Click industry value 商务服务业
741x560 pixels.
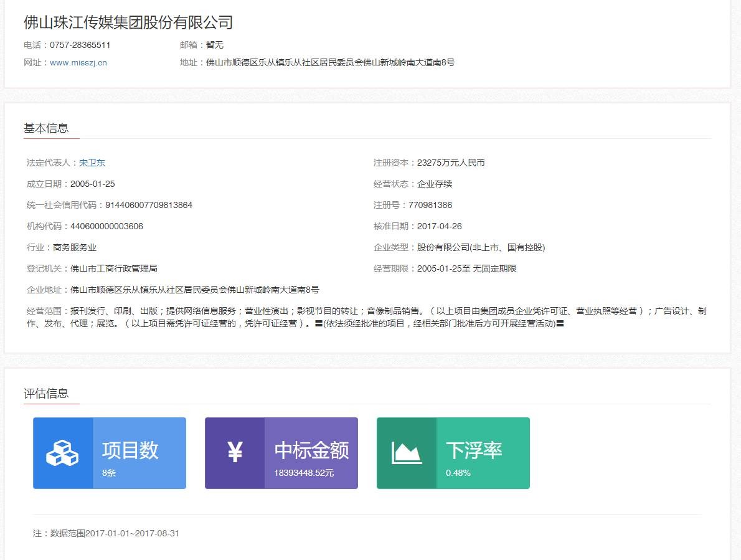(75, 247)
